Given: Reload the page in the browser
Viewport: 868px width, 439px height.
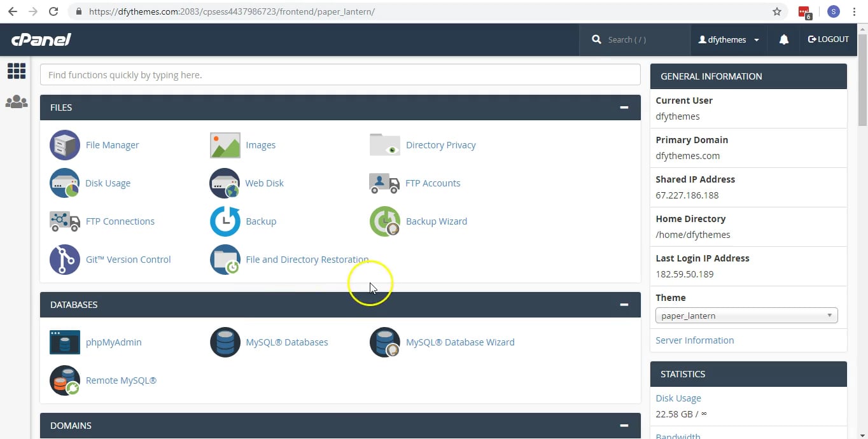Looking at the screenshot, I should tap(53, 11).
